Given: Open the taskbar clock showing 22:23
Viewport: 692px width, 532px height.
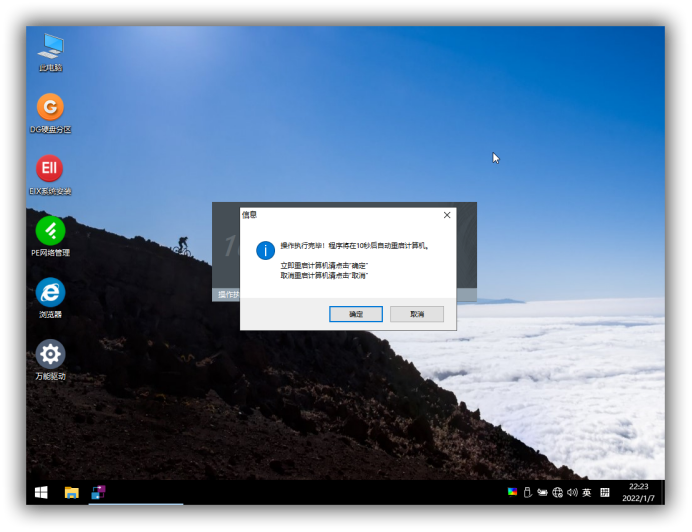Looking at the screenshot, I should [x=638, y=492].
